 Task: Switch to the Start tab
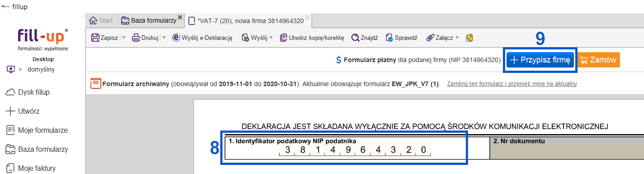click(102, 20)
